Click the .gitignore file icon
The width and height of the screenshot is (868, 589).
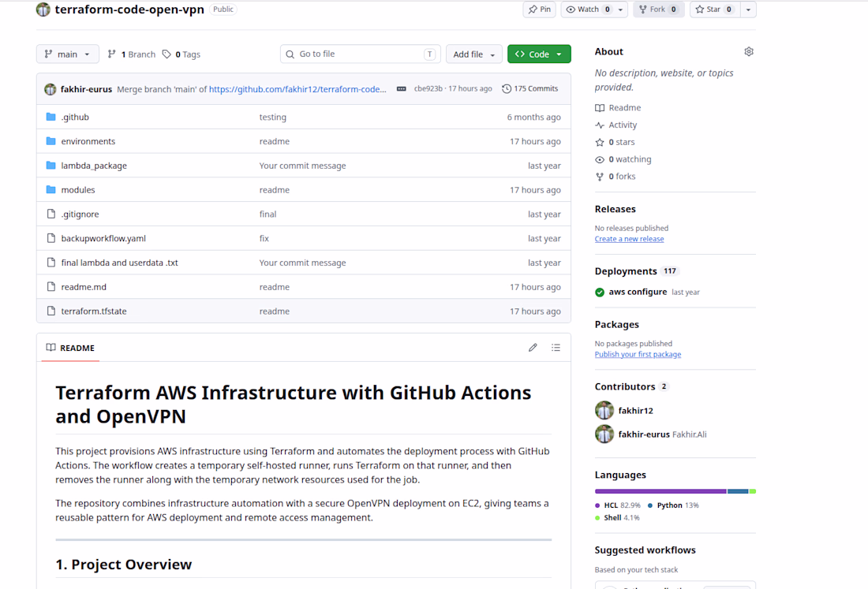[x=51, y=214]
